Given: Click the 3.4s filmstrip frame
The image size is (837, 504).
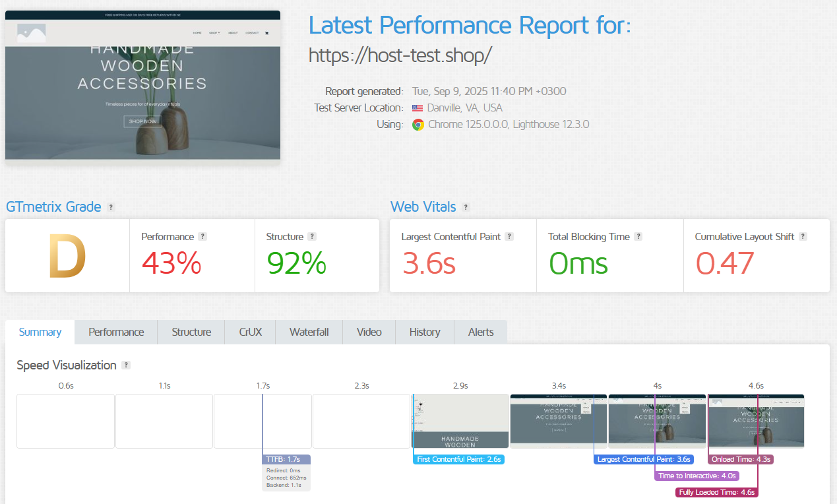Looking at the screenshot, I should click(x=559, y=422).
